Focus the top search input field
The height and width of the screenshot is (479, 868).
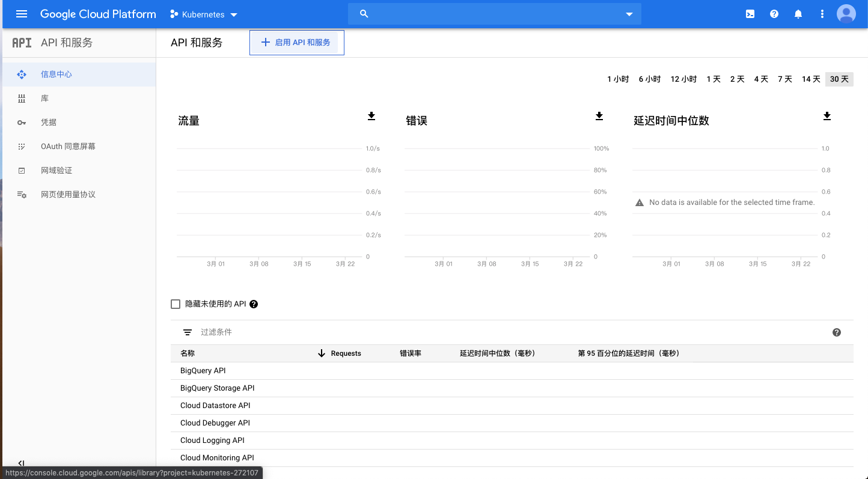pyautogui.click(x=496, y=14)
